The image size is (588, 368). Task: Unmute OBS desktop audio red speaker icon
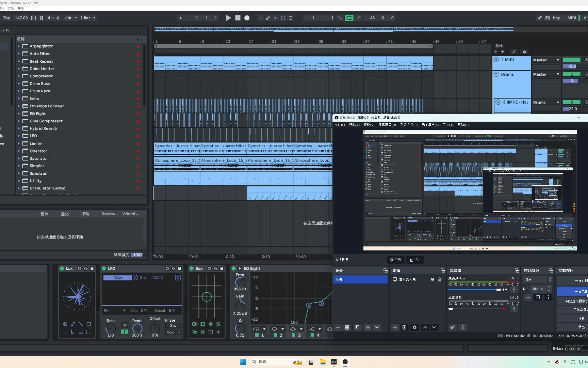point(505,309)
